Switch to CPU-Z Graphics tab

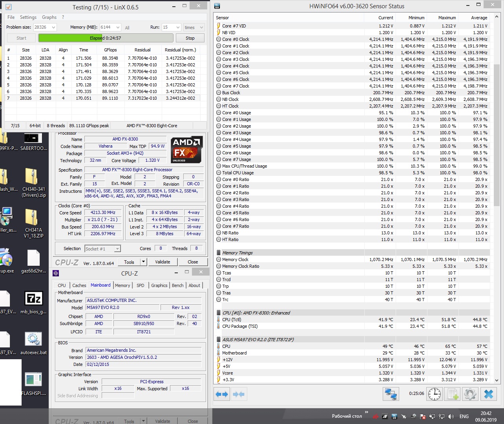click(x=159, y=285)
